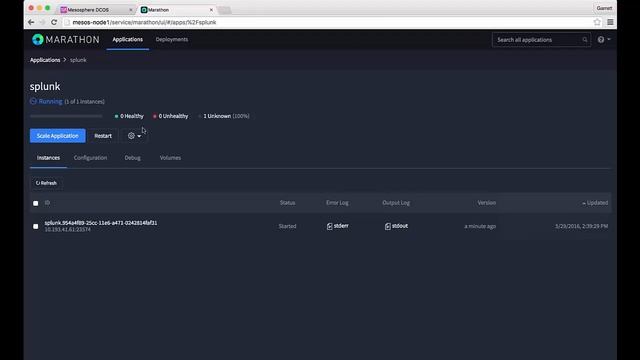This screenshot has width=640, height=360.
Task: Click the 0 Unhealthy indicator
Action: [x=171, y=116]
